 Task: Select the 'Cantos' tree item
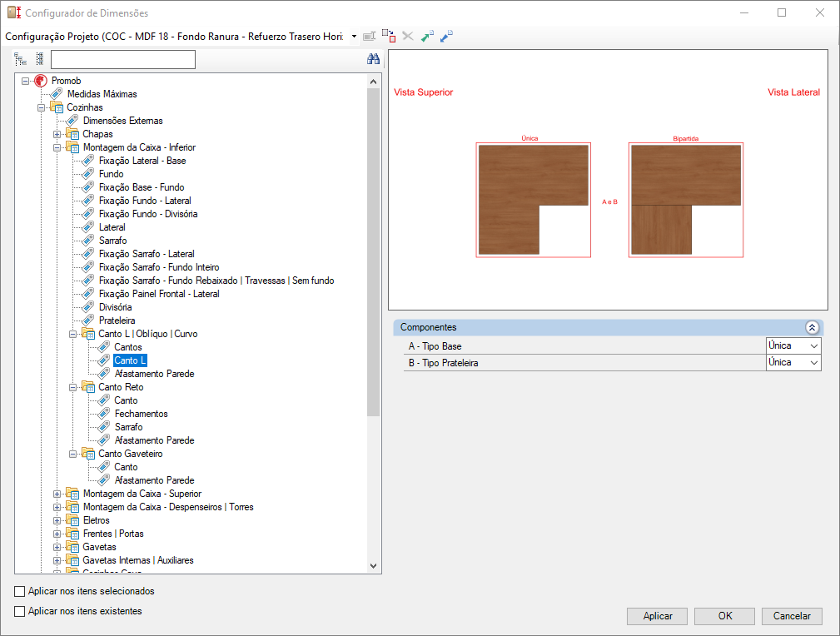point(128,347)
